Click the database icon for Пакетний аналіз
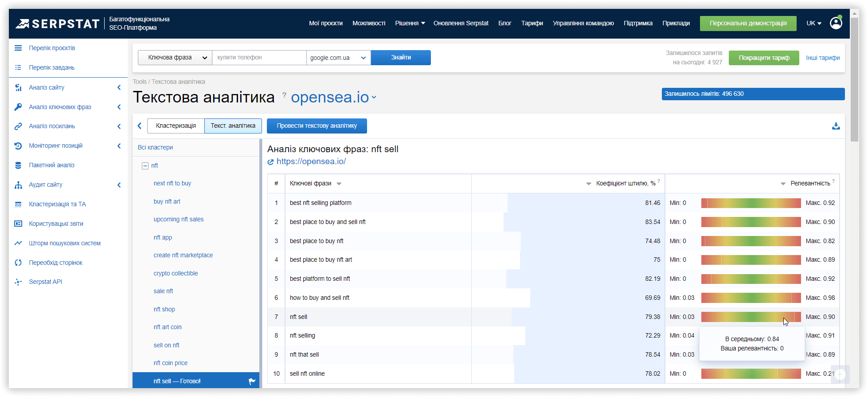 18,165
